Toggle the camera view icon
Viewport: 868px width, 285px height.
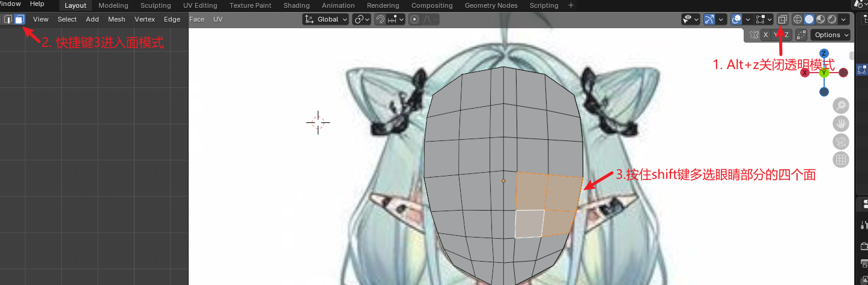(840, 142)
